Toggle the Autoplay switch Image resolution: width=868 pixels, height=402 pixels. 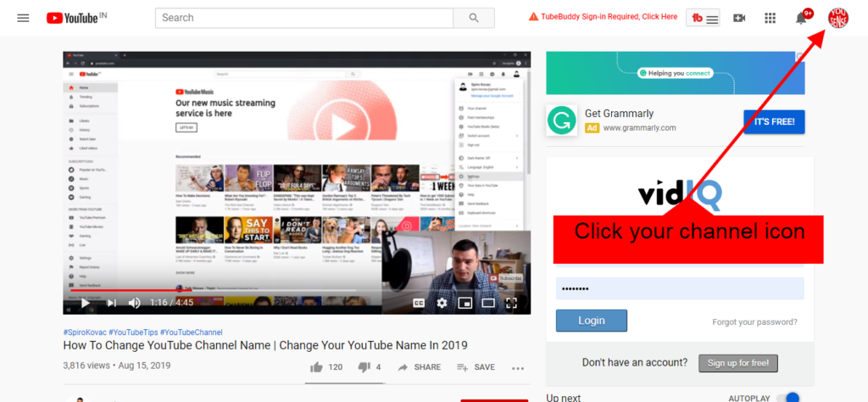[787, 398]
